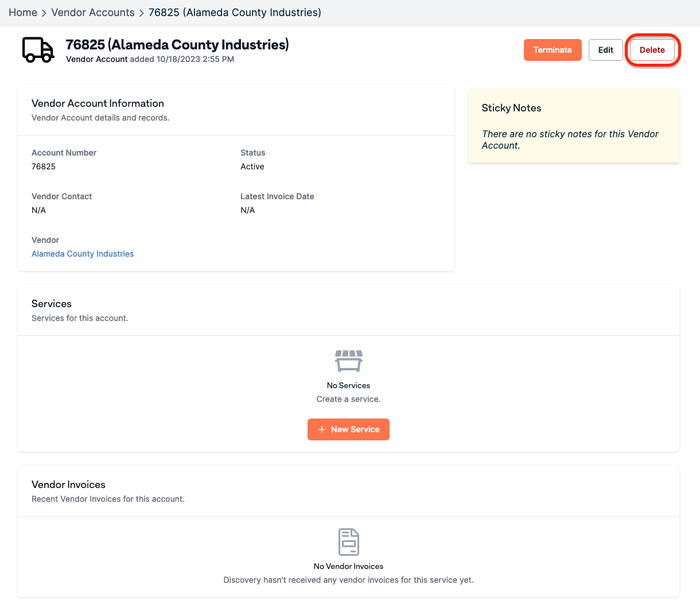Viewport: 700px width, 604px height.
Task: Click the no sticky notes message
Action: coord(570,140)
